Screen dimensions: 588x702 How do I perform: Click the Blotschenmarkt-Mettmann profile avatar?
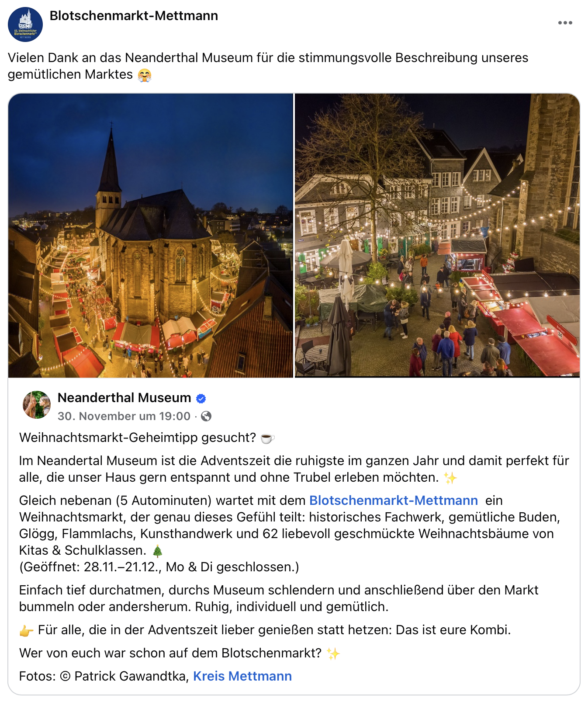pos(25,24)
